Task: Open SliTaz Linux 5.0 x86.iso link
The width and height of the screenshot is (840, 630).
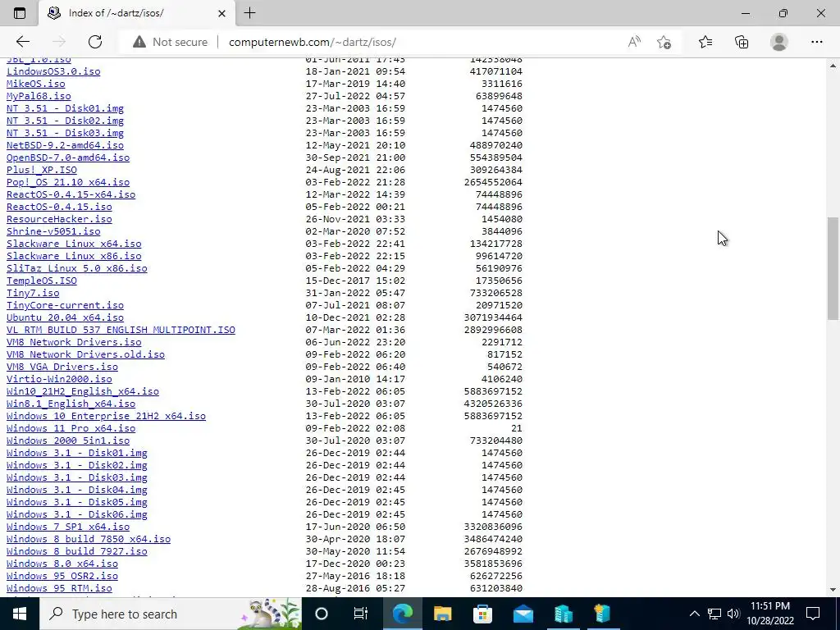Action: (x=77, y=268)
